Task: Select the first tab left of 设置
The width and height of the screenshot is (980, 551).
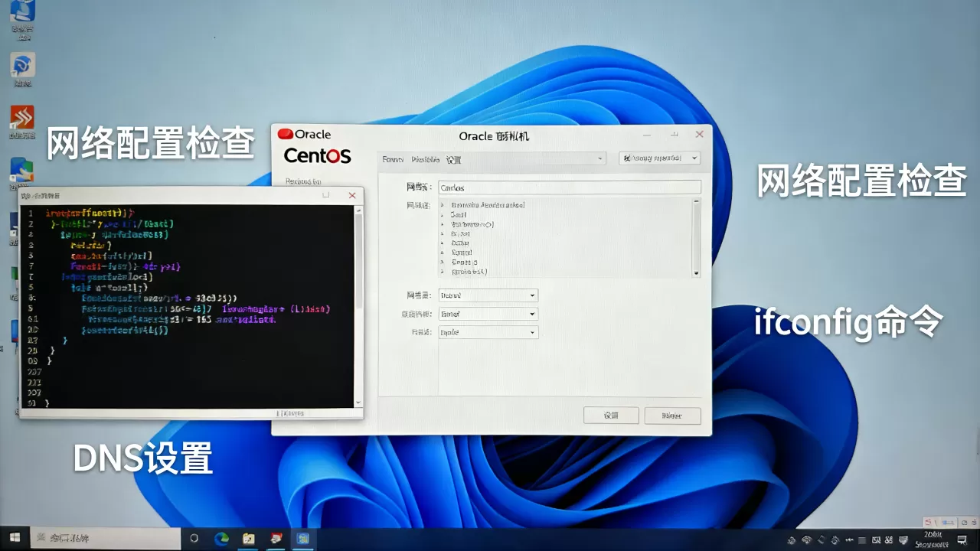Action: tap(392, 159)
